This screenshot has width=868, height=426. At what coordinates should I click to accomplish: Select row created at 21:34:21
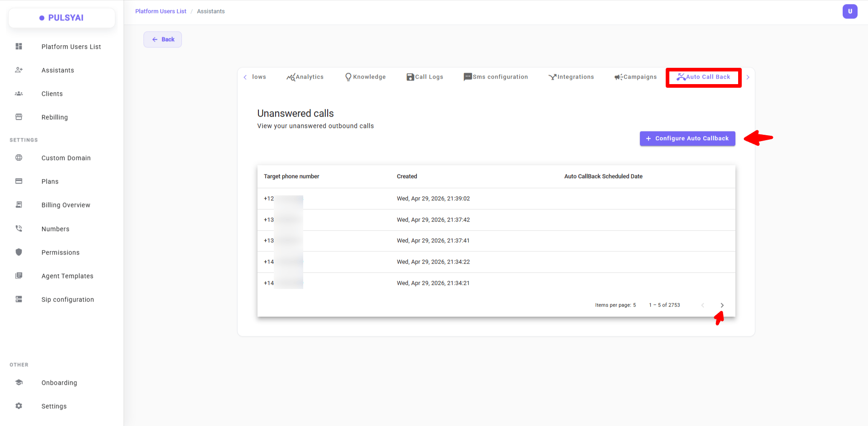tap(496, 283)
